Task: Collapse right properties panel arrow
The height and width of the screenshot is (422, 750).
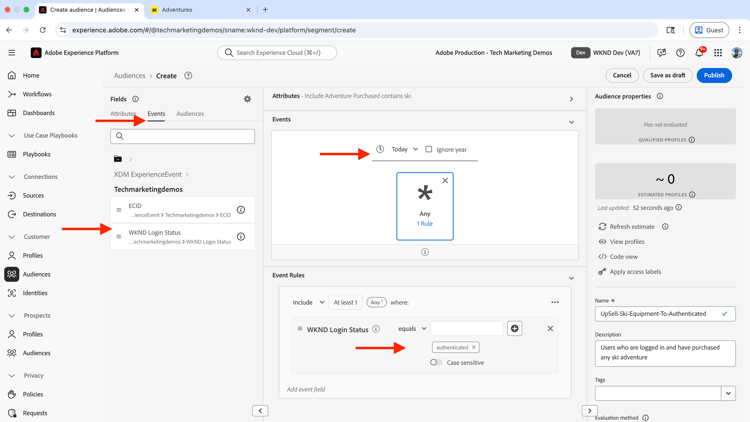Action: [x=589, y=411]
